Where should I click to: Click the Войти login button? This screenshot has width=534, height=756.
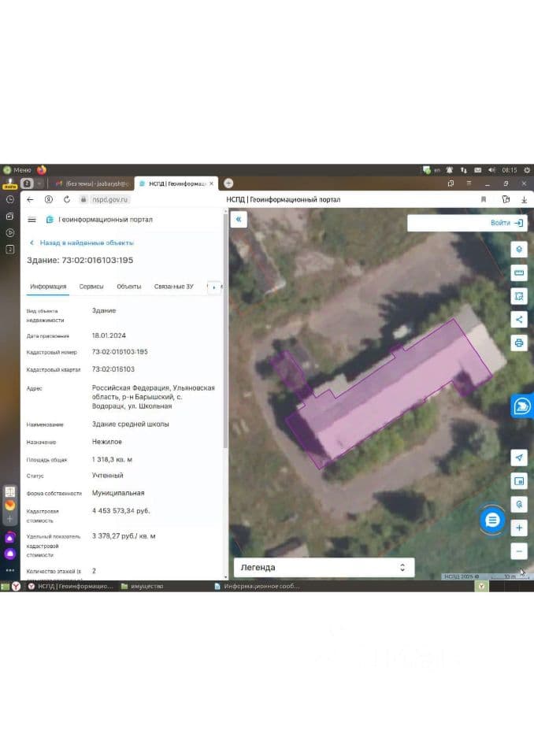506,223
